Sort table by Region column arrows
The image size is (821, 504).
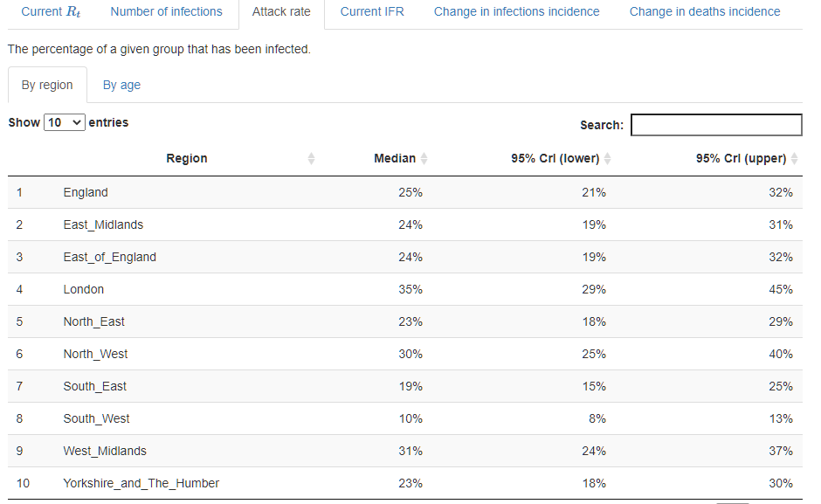pos(311,159)
